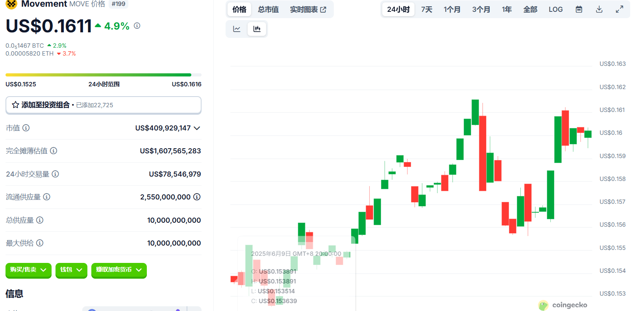Viewport: 644px width, 311px height.
Task: Select the 3个月 time range
Action: click(x=481, y=9)
